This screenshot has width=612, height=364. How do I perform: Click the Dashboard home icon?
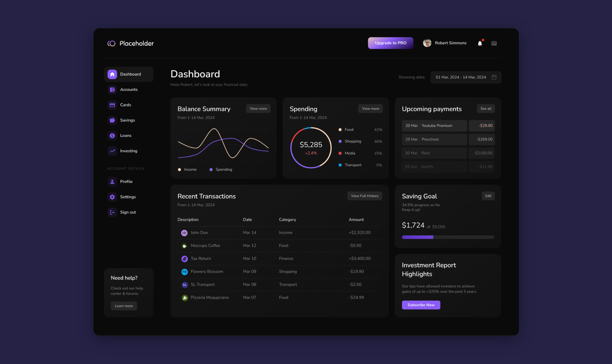(x=112, y=74)
